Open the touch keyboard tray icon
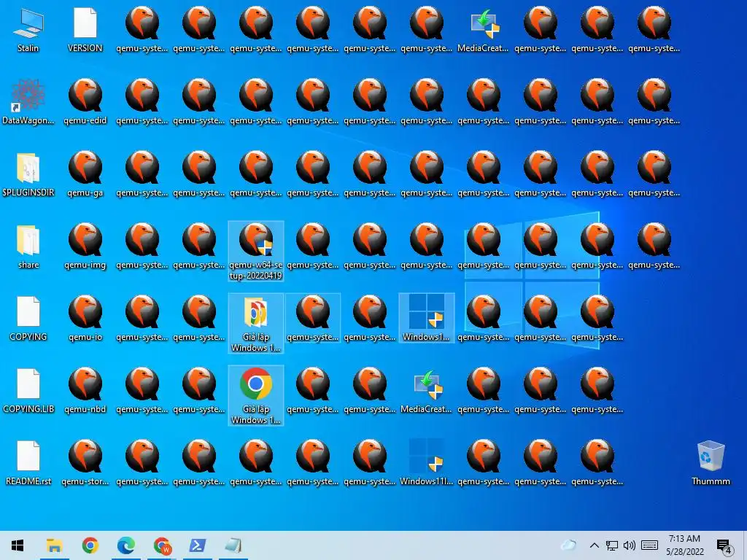The width and height of the screenshot is (747, 560). (x=649, y=545)
